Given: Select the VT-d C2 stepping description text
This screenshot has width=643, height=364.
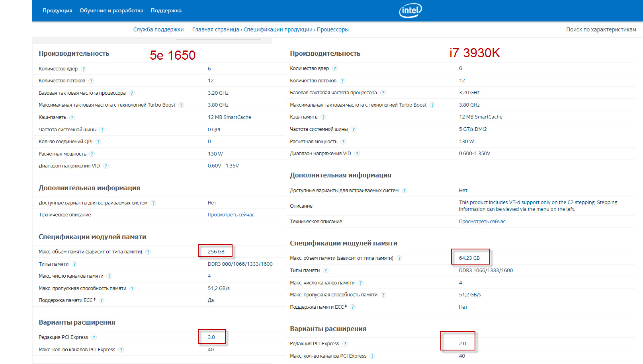Looking at the screenshot, I should (x=538, y=206).
